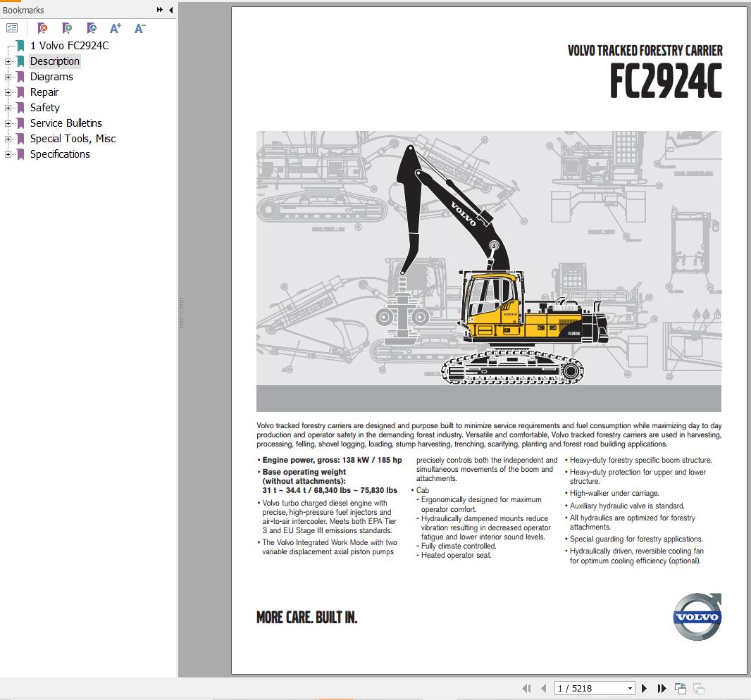751x700 pixels.
Task: Click 'Fully climate controlled.' text
Action: [x=459, y=546]
